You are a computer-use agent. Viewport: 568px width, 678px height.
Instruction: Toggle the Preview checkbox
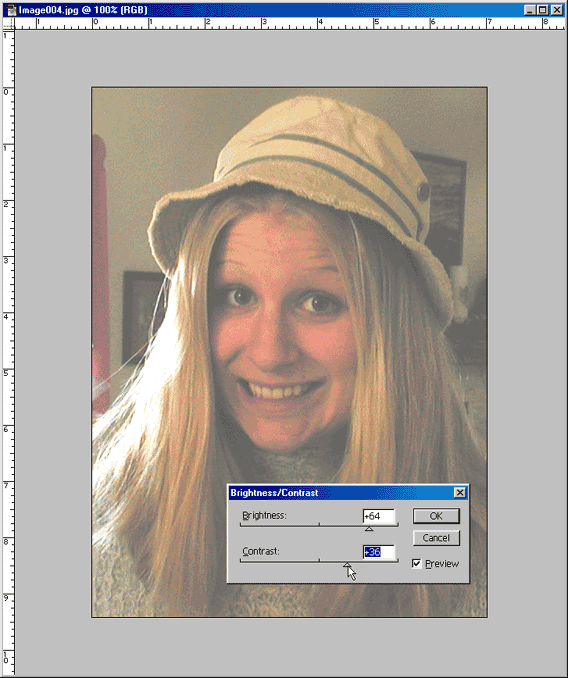pyautogui.click(x=416, y=563)
